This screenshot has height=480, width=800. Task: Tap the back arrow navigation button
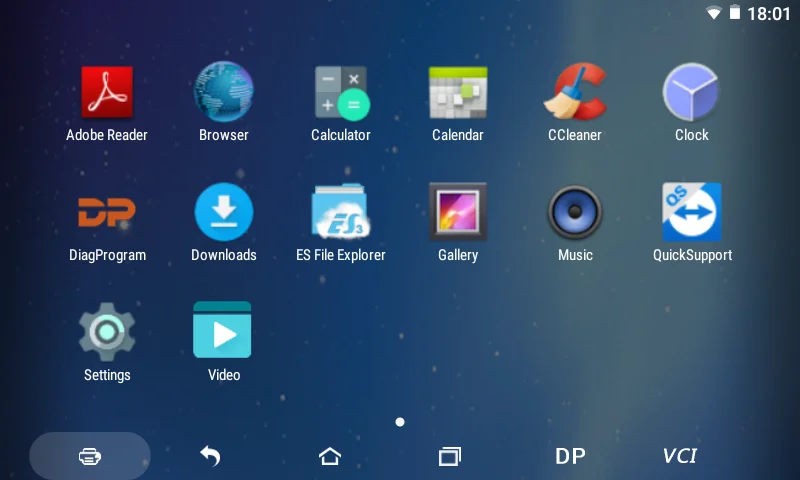[210, 456]
